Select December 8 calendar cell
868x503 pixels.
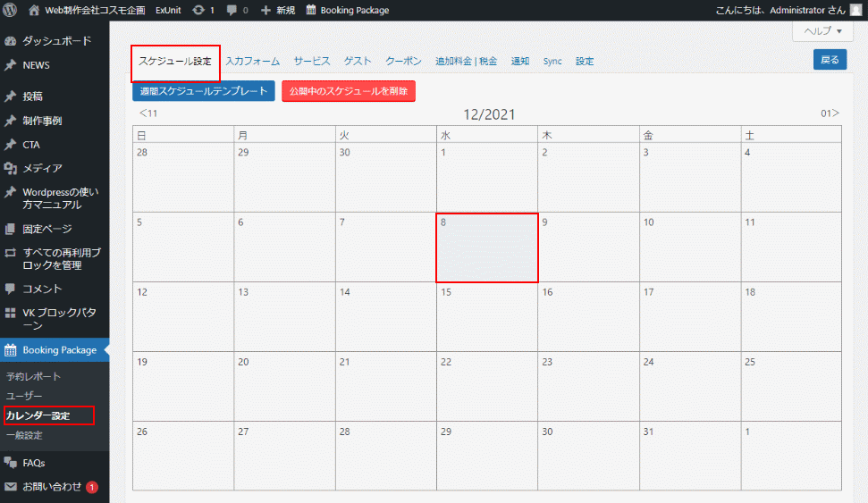[x=487, y=248]
